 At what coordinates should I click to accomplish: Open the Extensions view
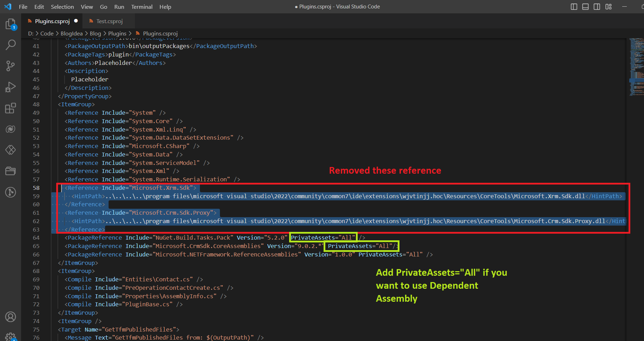click(x=11, y=108)
